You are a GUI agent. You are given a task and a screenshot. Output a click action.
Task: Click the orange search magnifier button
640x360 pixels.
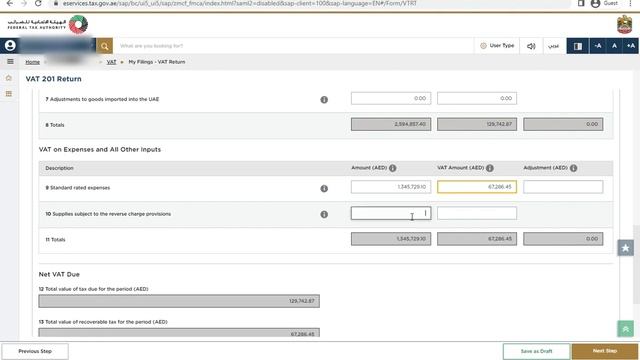(x=104, y=46)
